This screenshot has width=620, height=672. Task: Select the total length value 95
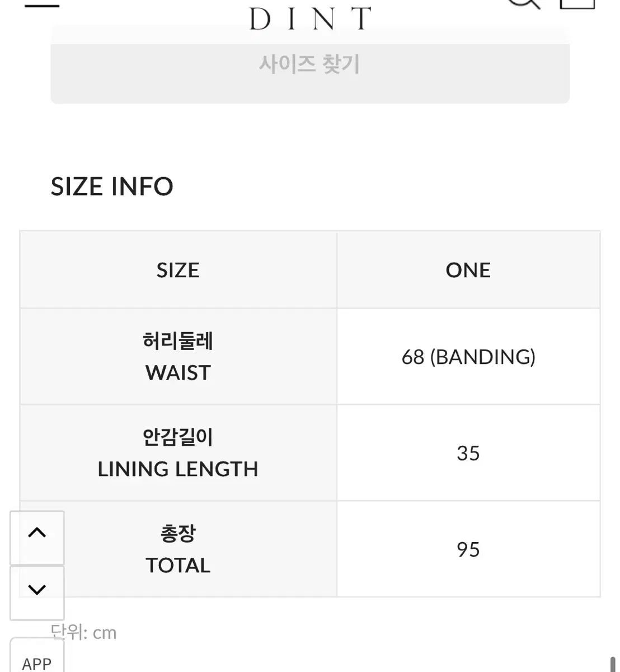click(x=468, y=549)
